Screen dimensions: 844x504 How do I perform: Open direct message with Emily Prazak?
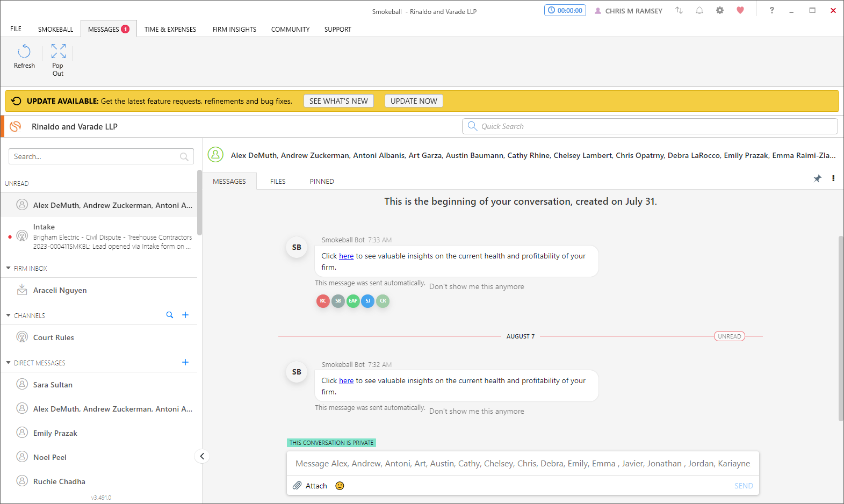pos(99,433)
